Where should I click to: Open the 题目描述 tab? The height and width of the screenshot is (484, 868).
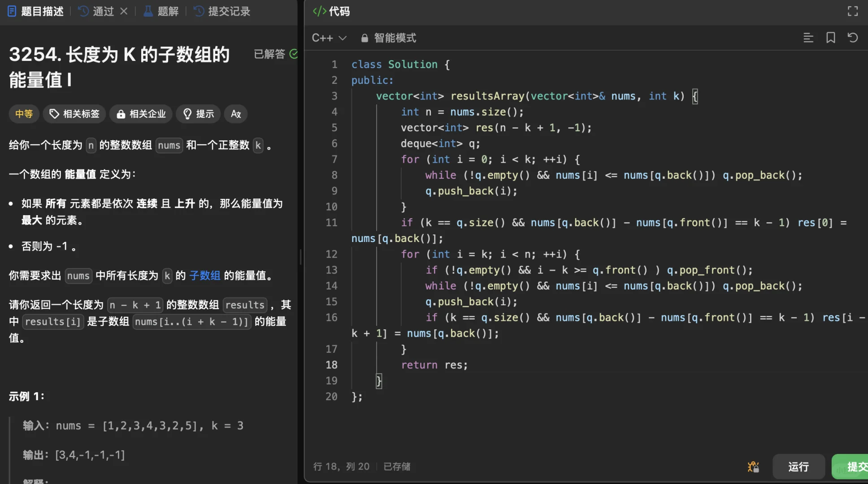(36, 11)
